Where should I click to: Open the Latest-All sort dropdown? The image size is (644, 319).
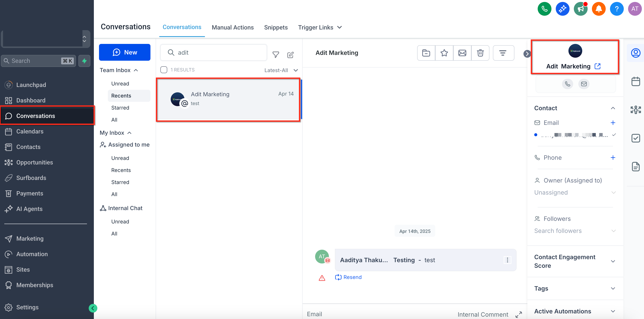point(281,70)
